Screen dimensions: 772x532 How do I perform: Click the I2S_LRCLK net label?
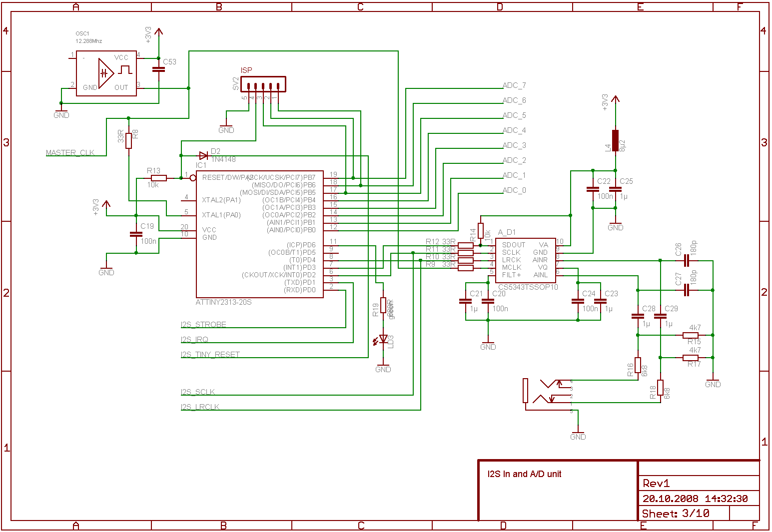tap(200, 407)
